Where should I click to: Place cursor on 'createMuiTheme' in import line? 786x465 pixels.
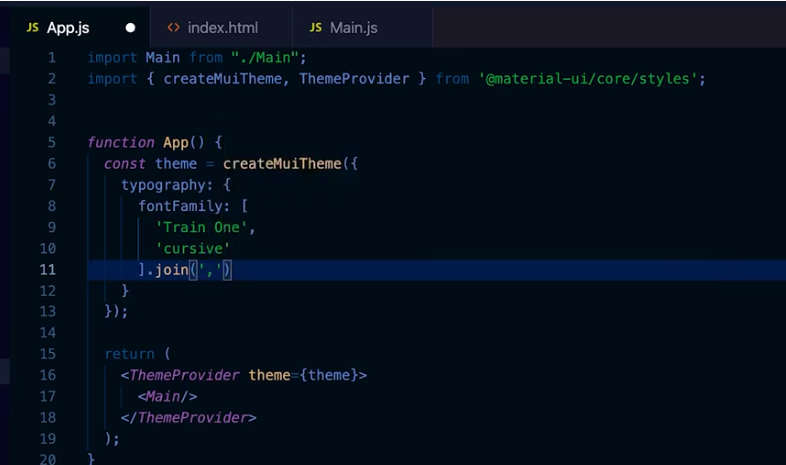tap(223, 79)
